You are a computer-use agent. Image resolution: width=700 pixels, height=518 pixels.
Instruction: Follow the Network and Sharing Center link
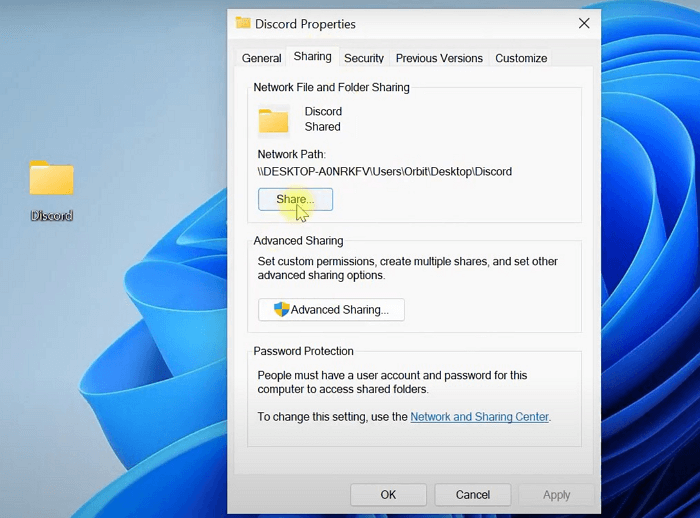pyautogui.click(x=479, y=417)
